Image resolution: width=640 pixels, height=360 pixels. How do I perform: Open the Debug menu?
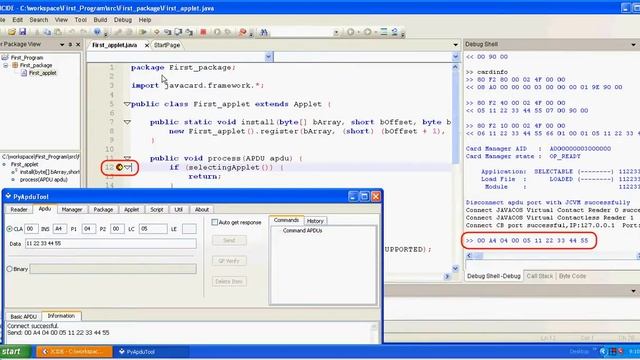point(123,20)
